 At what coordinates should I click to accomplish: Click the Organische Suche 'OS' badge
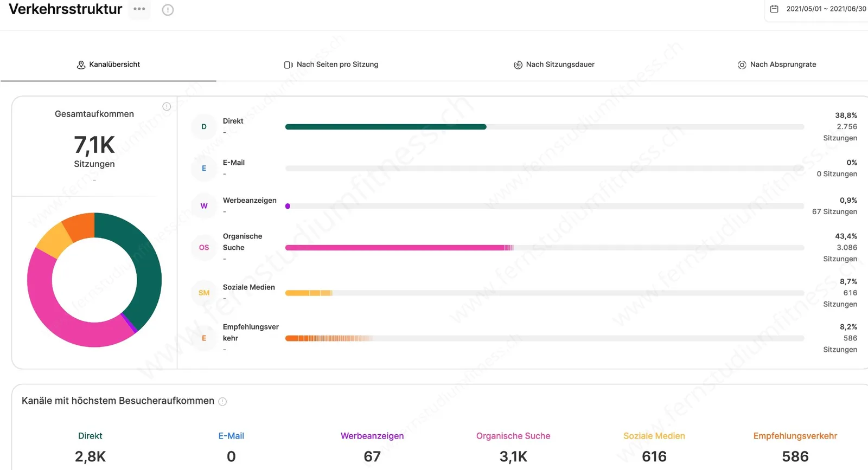(x=204, y=248)
